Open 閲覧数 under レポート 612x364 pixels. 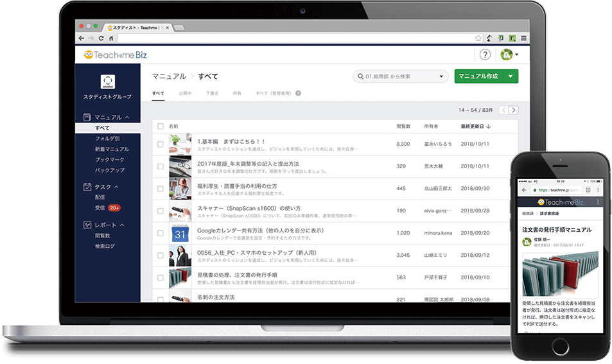coord(102,236)
